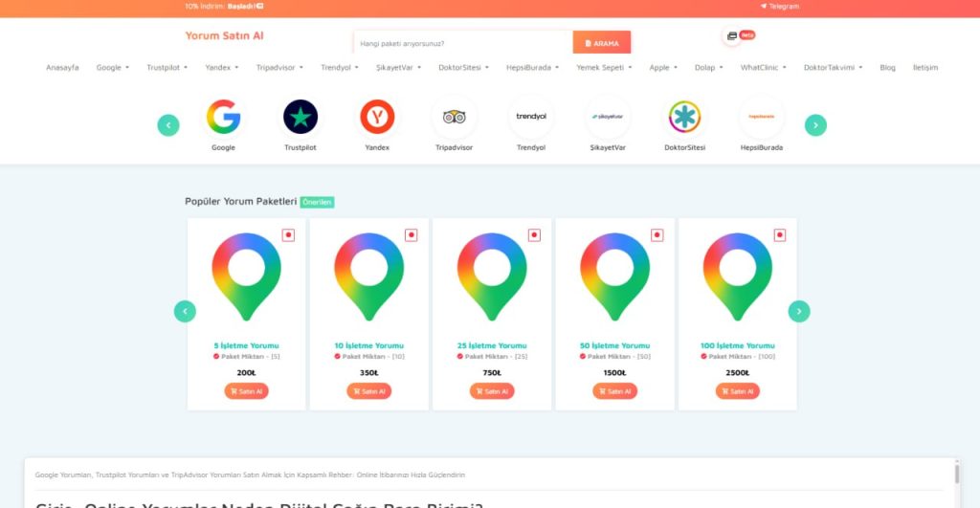Choose the Yandex logo icon
The image size is (980, 508).
pyautogui.click(x=377, y=117)
